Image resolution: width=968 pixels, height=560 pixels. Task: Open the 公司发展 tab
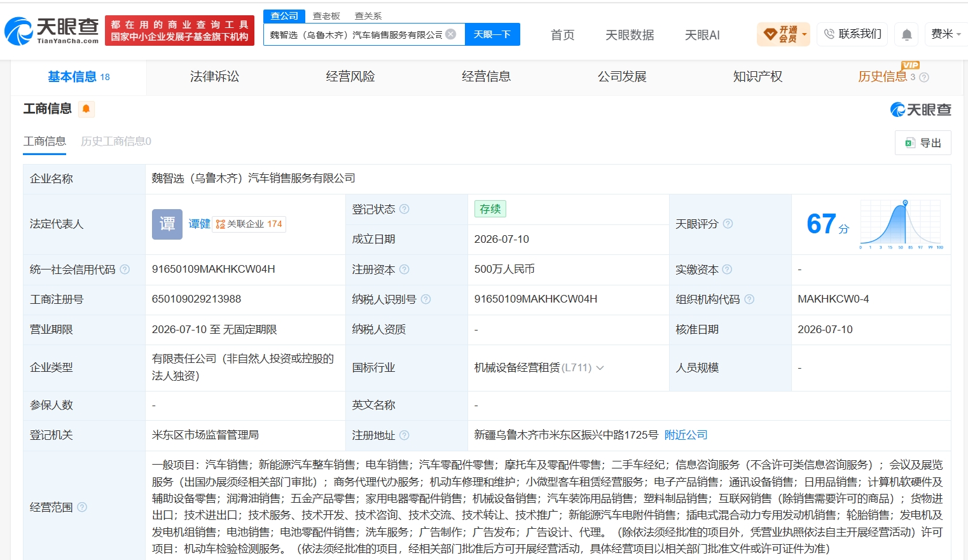coord(622,77)
